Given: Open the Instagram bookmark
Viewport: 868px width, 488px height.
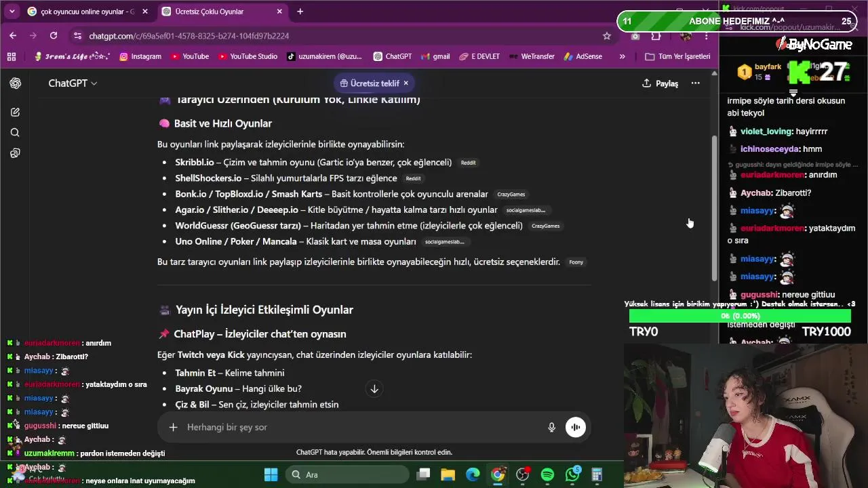Looking at the screenshot, I should point(140,56).
